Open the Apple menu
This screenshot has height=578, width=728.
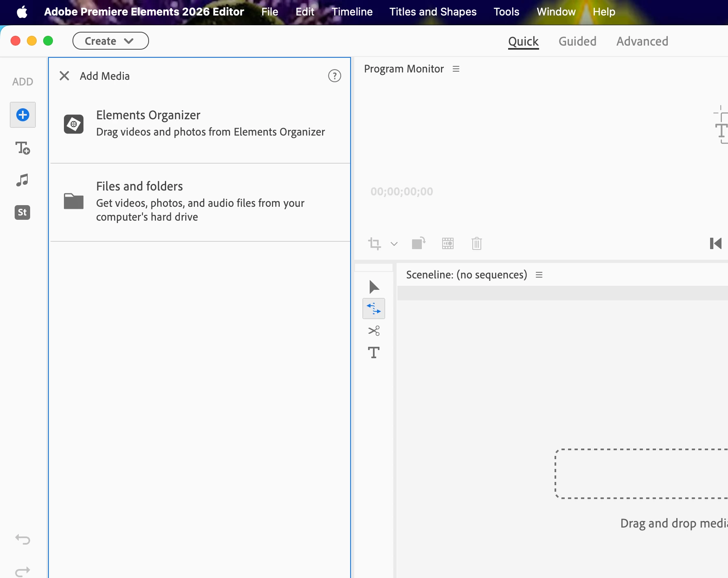tap(22, 12)
